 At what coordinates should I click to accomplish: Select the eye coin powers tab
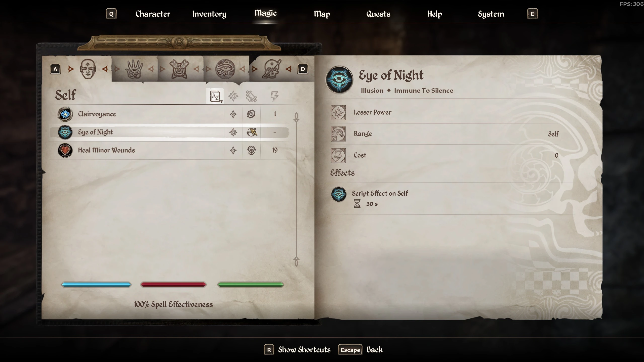tap(225, 69)
